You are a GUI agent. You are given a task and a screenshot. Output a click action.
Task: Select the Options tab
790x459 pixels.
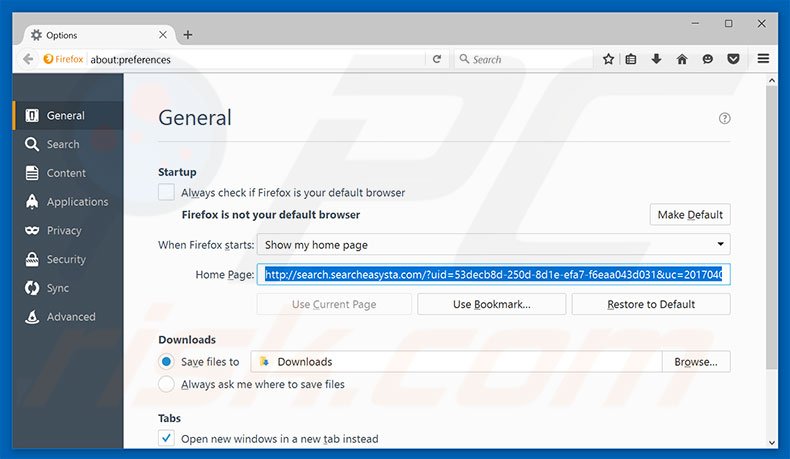click(99, 35)
